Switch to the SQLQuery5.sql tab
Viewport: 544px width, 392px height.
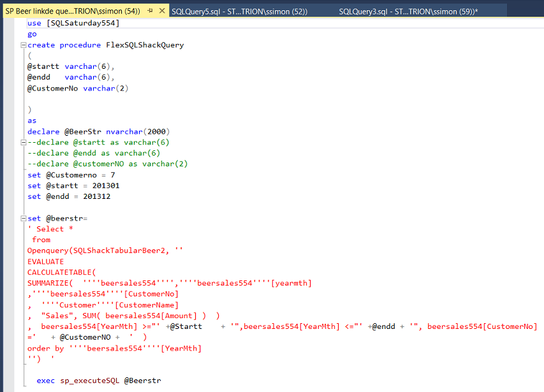239,11
